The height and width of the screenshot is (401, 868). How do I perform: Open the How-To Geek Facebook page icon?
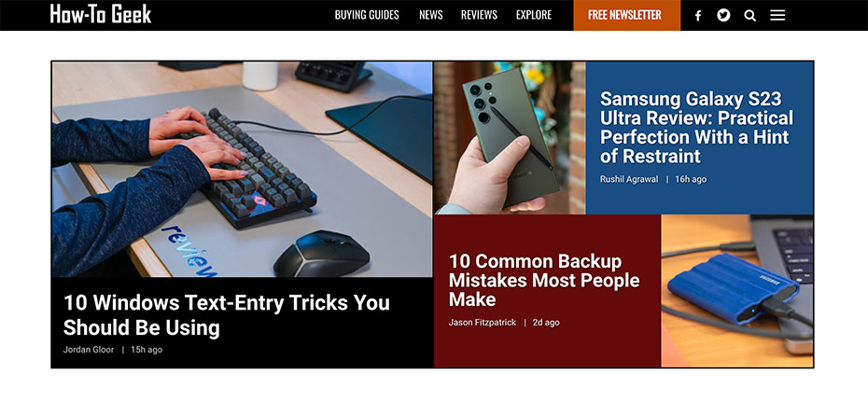coord(698,16)
